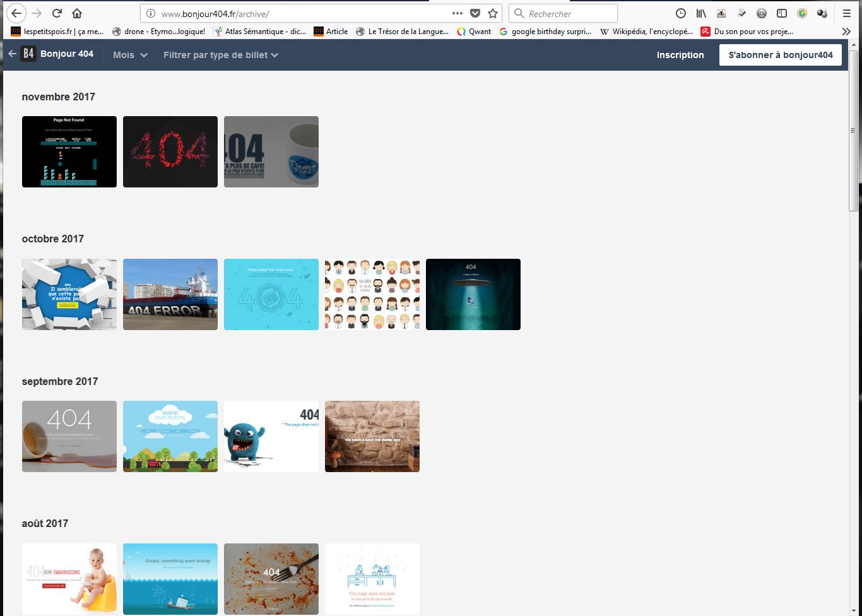Show more bookmarks overflow chevron
This screenshot has width=862, height=616.
[x=846, y=31]
